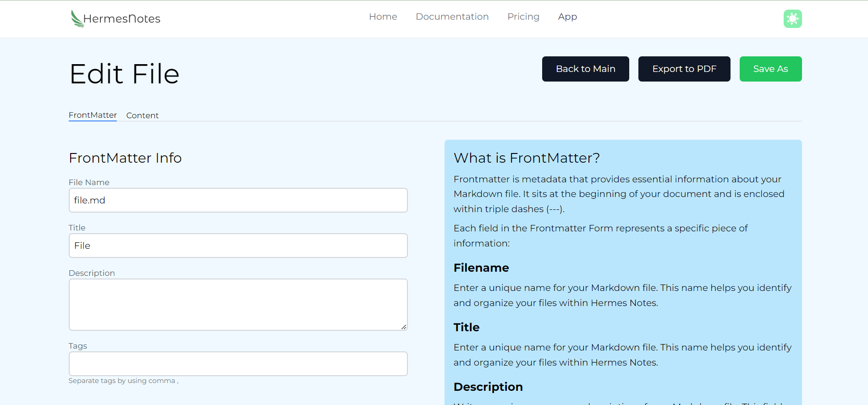The height and width of the screenshot is (405, 868).
Task: Open the App navigation link
Action: click(567, 16)
